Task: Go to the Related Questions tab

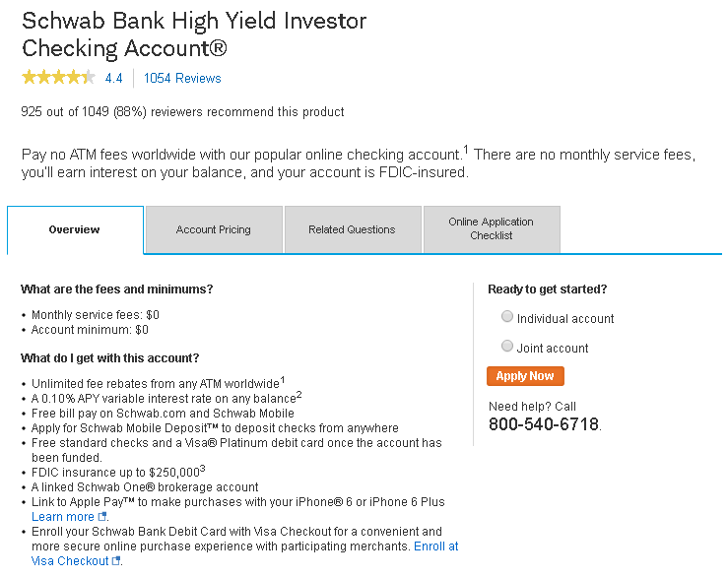Action: (x=352, y=229)
